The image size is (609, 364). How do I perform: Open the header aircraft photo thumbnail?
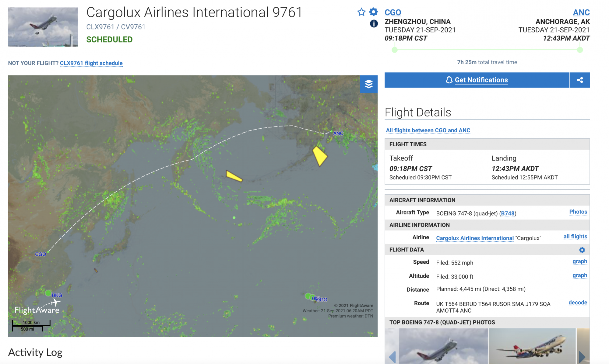43,27
